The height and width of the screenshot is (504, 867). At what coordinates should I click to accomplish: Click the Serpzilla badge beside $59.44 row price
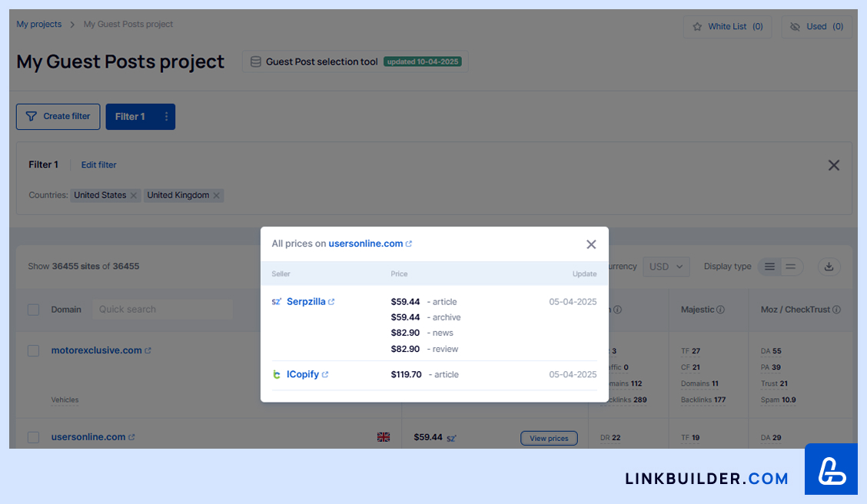(x=452, y=438)
